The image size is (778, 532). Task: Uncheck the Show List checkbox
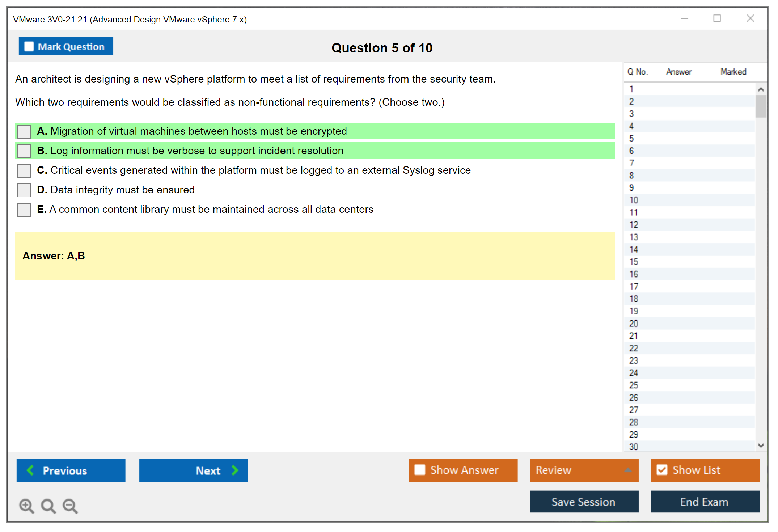[662, 470]
